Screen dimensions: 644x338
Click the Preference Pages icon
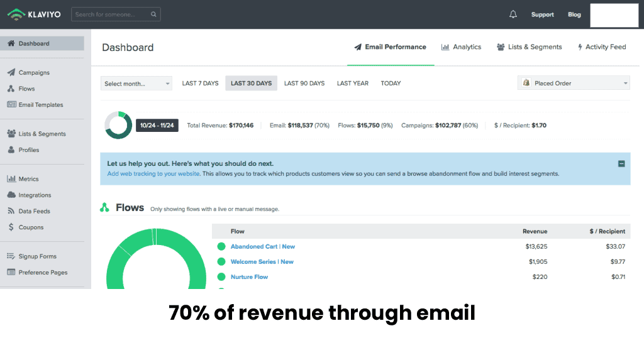[x=11, y=272]
